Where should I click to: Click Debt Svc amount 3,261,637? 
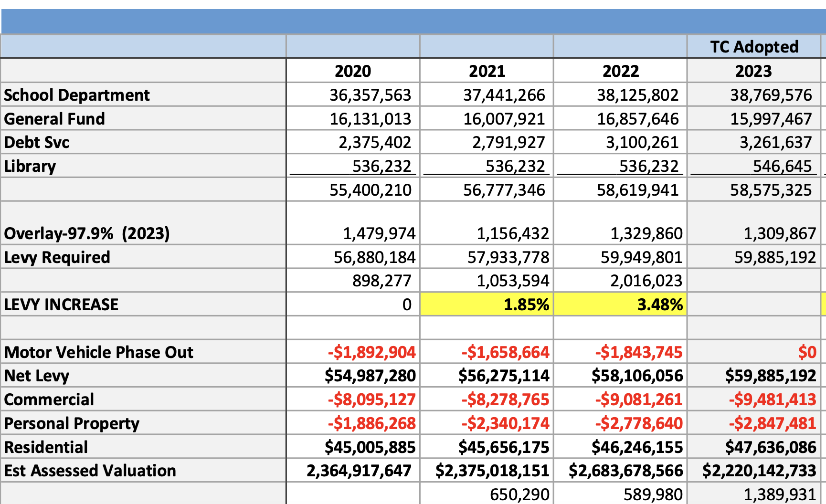point(775,142)
